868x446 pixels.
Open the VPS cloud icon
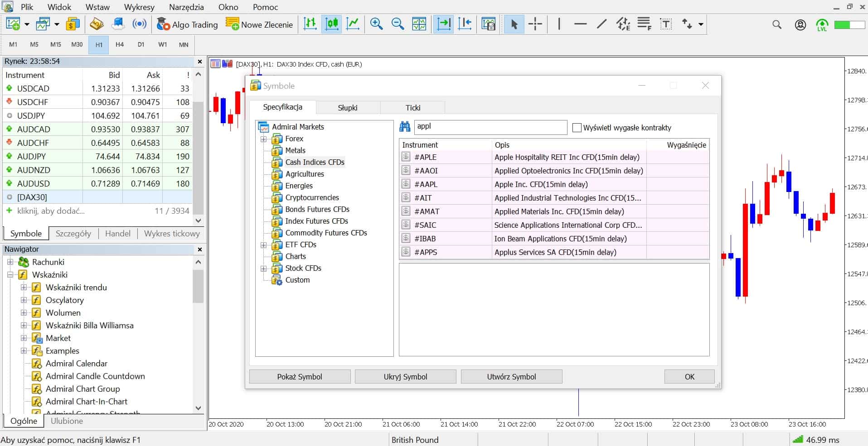pos(118,24)
